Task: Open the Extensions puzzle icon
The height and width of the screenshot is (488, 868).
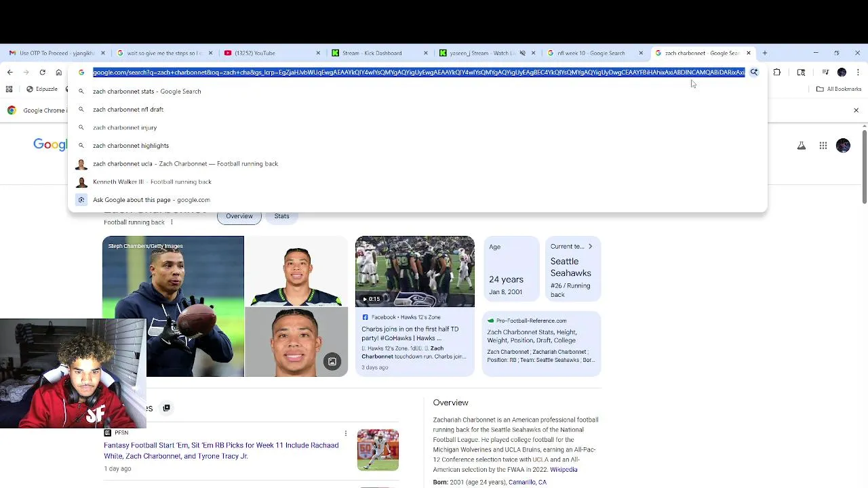Action: pyautogui.click(x=776, y=73)
